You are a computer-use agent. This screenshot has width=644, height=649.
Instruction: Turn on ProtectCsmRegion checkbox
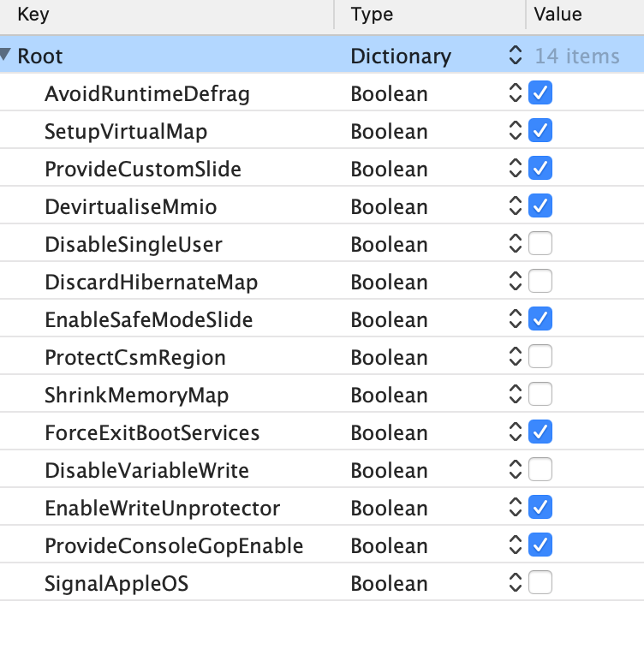tap(540, 357)
